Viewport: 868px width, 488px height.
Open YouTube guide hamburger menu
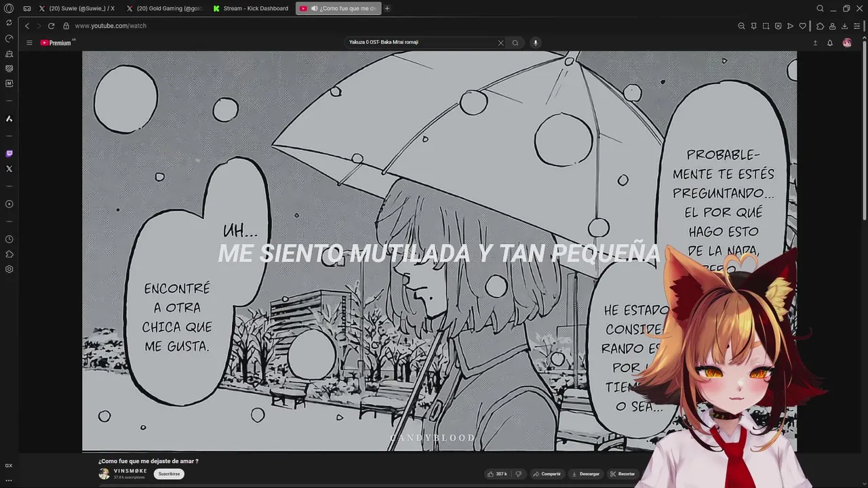pos(29,43)
